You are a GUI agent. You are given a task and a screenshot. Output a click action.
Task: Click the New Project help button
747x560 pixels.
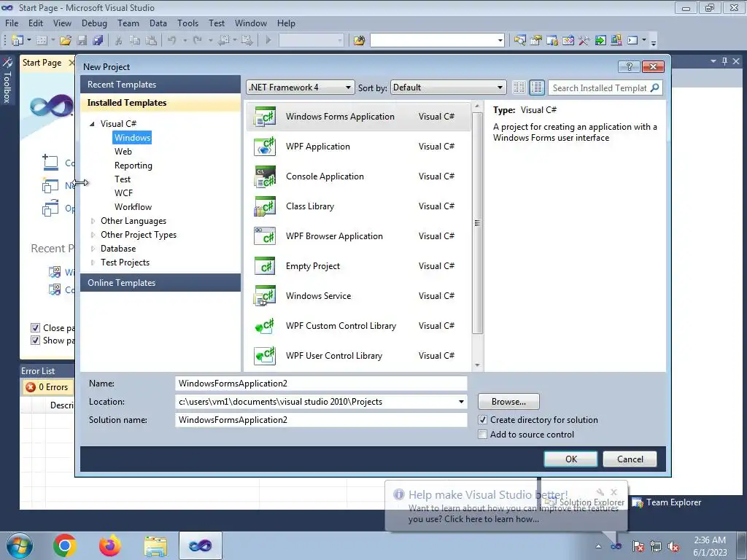click(629, 66)
